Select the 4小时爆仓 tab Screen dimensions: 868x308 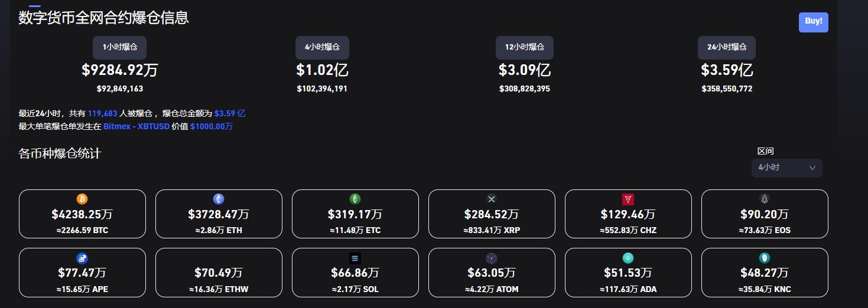(x=322, y=47)
